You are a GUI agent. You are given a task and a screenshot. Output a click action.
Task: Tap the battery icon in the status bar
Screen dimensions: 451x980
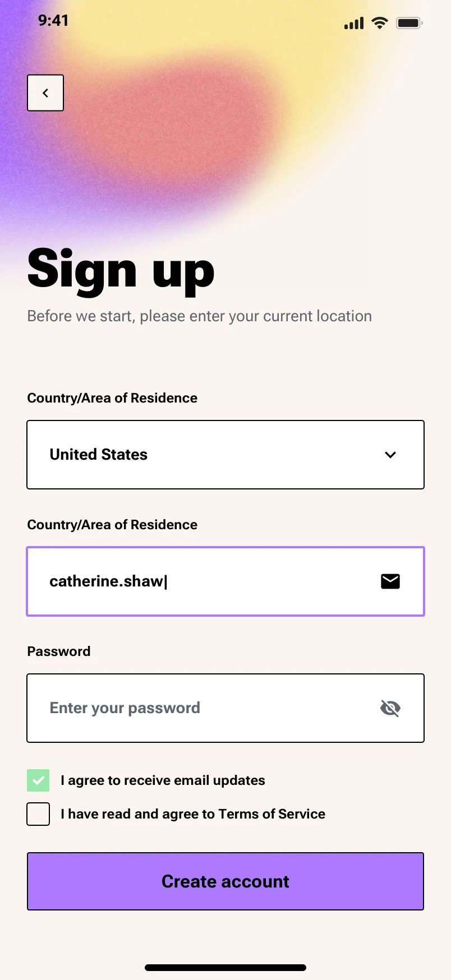click(x=409, y=22)
